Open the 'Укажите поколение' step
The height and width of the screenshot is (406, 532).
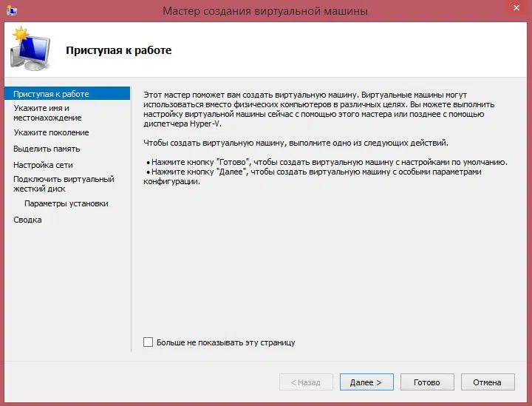(51, 132)
